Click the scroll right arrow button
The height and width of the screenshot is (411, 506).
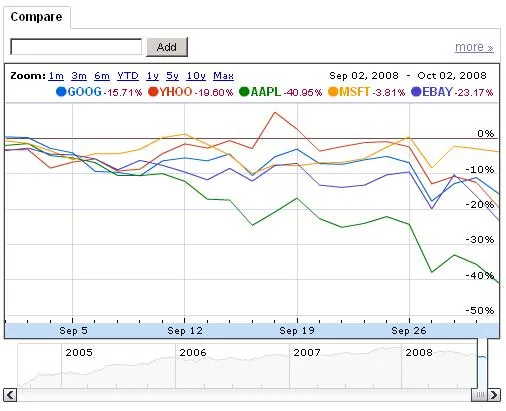click(x=494, y=395)
